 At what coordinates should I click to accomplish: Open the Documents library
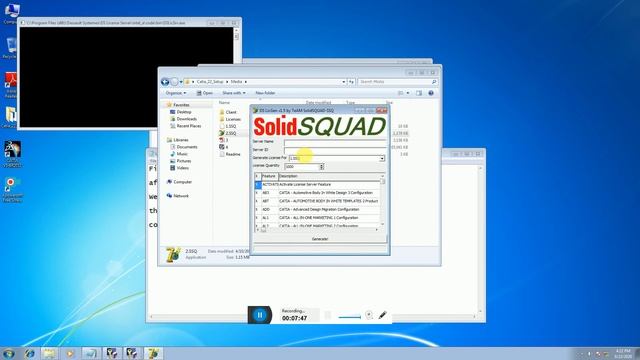pyautogui.click(x=187, y=147)
